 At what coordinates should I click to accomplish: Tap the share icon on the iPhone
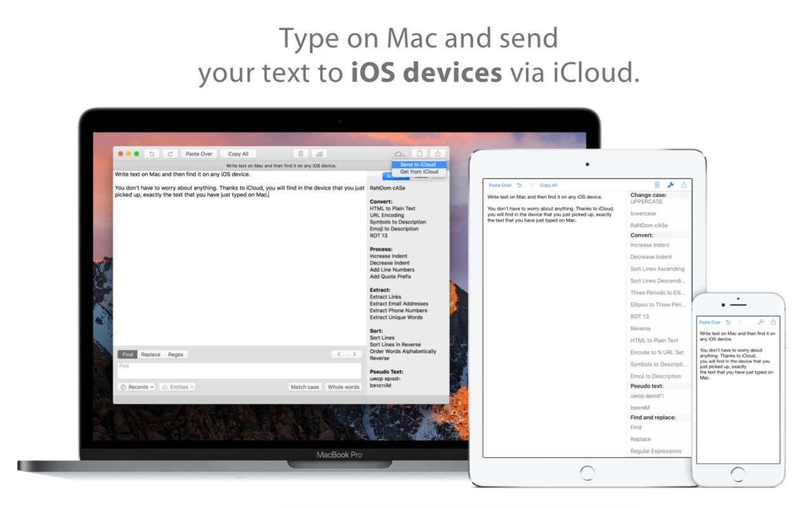pos(773,322)
